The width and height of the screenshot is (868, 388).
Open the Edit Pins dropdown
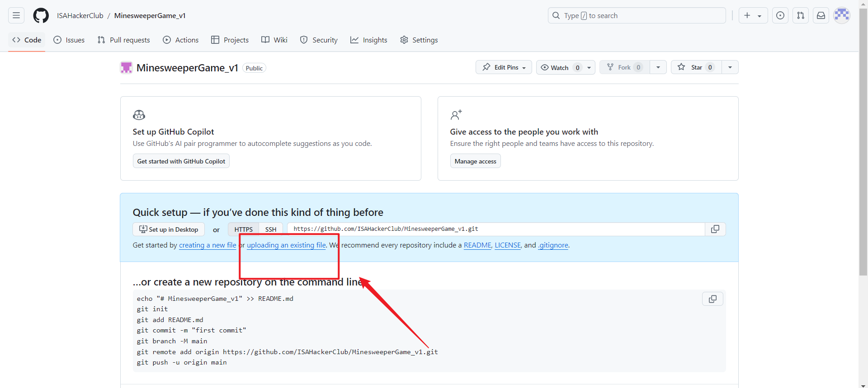[x=504, y=67]
